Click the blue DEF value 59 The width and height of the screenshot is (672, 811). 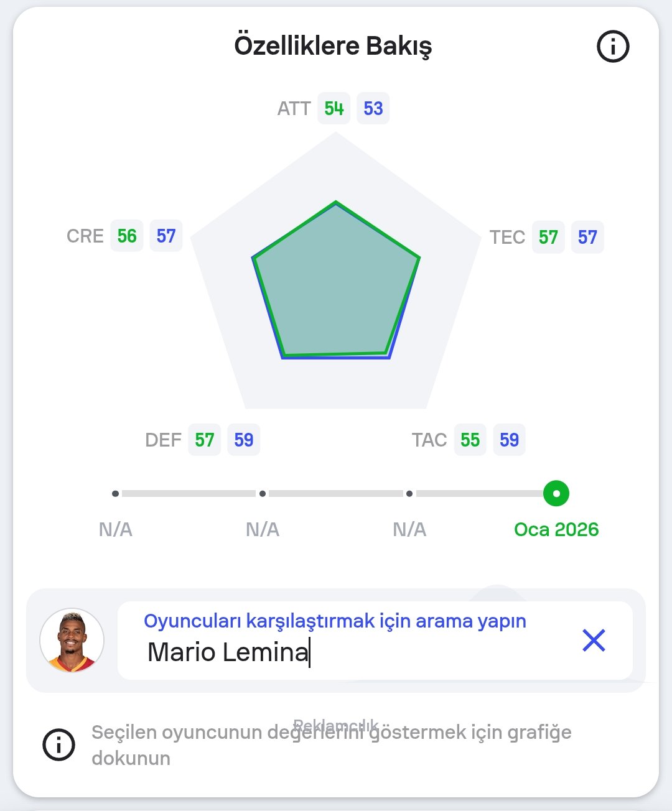(x=244, y=440)
